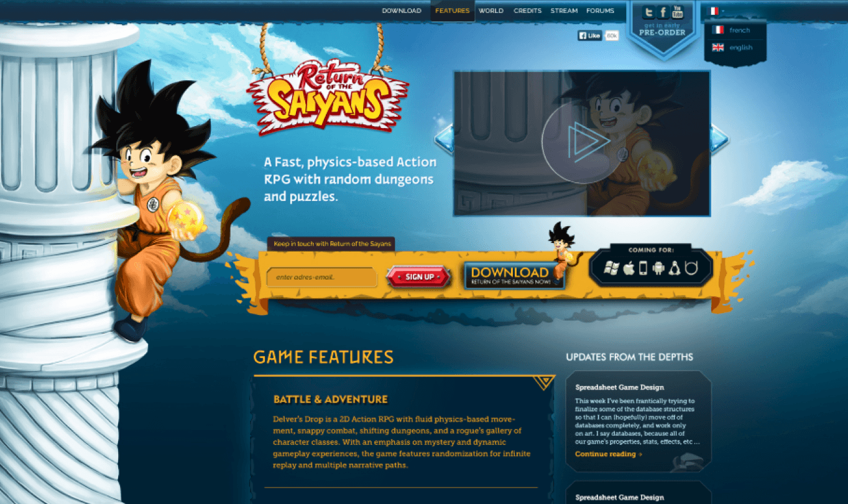Open the Twitter social icon
The image size is (848, 504).
[648, 12]
